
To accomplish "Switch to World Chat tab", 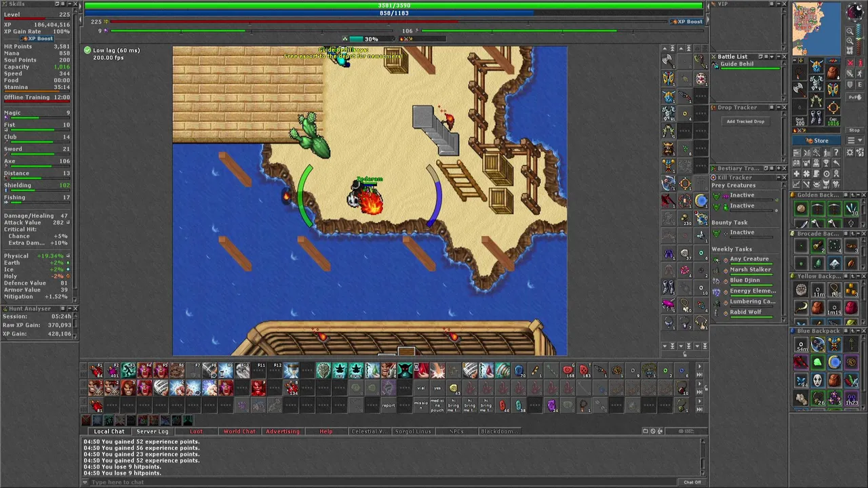I will pos(239,432).
